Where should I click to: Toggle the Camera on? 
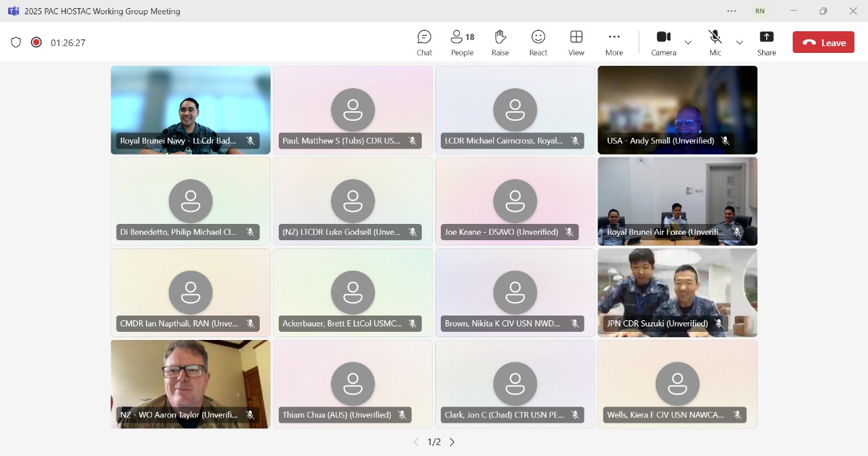pos(663,43)
